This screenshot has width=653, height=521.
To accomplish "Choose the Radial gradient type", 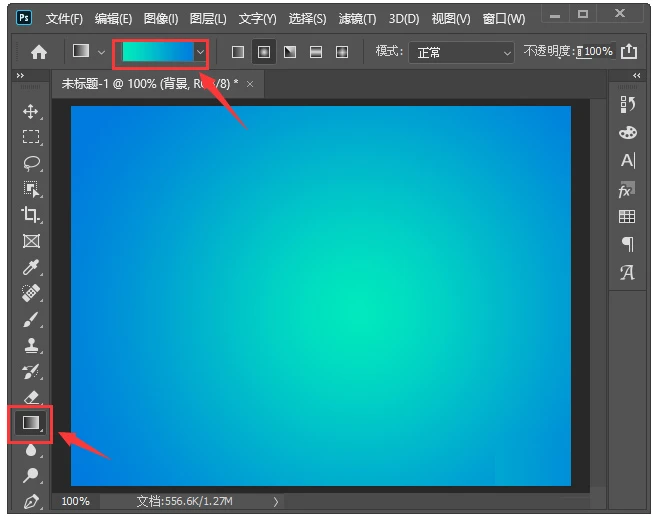I will [x=264, y=52].
